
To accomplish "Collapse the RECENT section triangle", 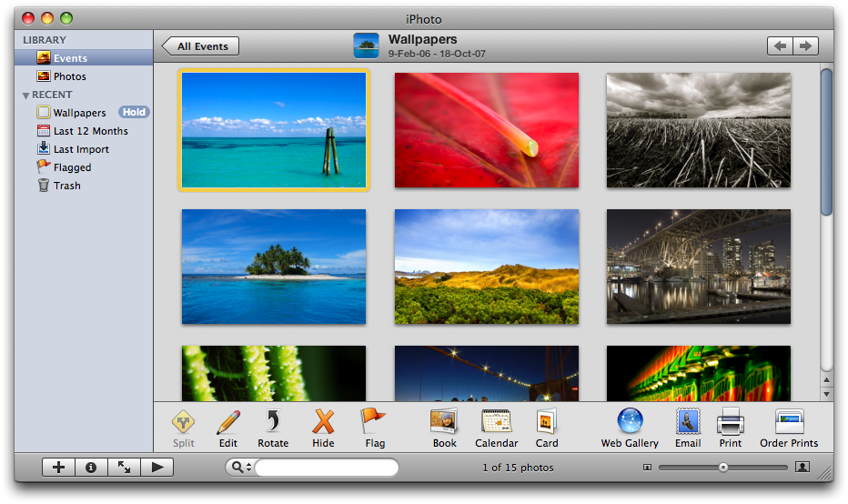I will point(26,96).
